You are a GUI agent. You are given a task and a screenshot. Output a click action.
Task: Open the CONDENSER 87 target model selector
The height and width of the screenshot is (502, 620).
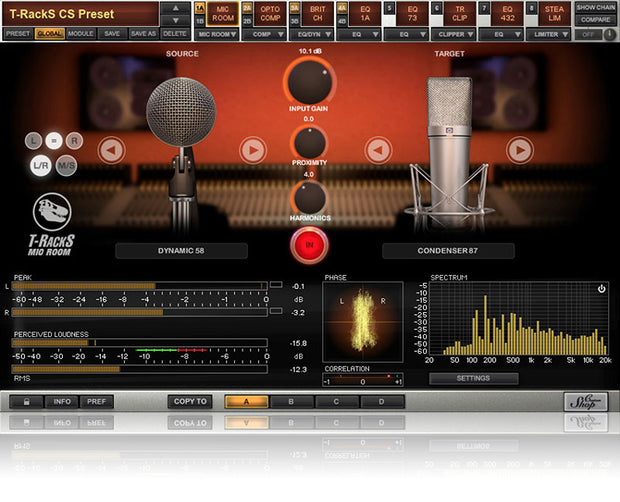448,251
